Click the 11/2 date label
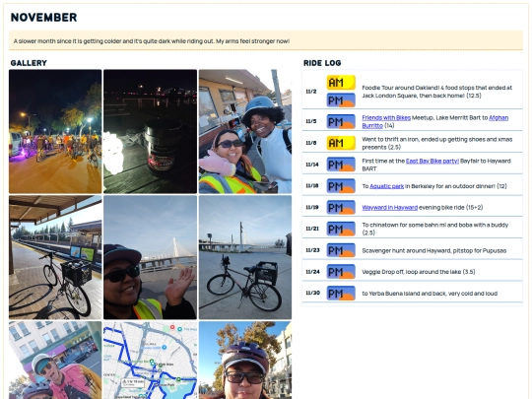532x399 pixels. click(x=311, y=92)
